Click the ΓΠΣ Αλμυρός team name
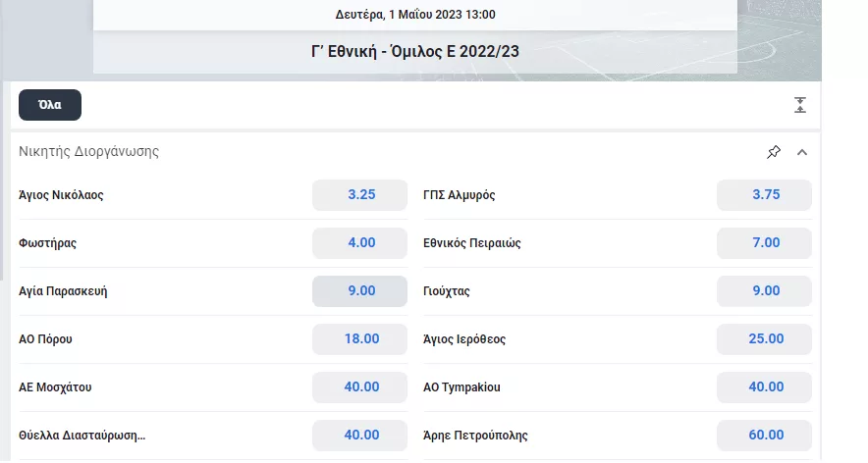 click(x=459, y=194)
